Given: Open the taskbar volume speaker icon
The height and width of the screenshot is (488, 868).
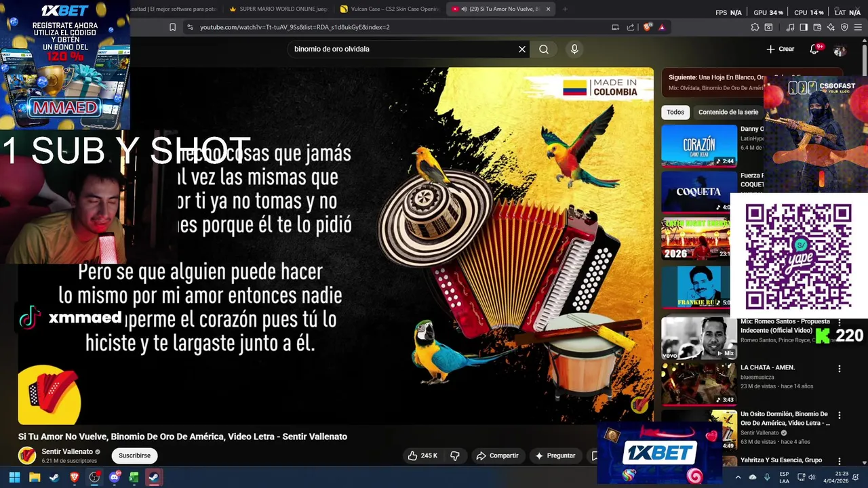Looking at the screenshot, I should coord(813,477).
